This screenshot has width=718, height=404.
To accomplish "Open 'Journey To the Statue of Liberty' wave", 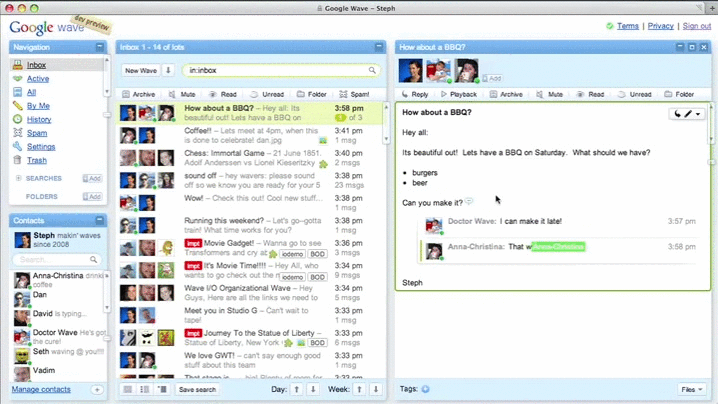I will coord(251,338).
